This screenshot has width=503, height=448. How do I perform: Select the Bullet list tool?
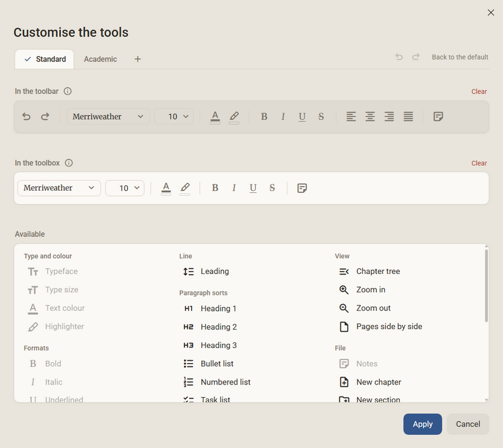click(208, 364)
